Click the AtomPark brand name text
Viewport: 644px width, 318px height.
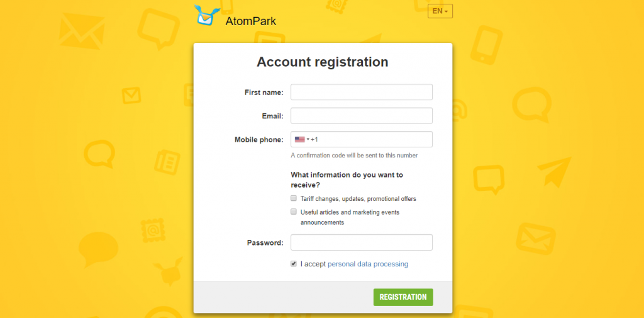[x=251, y=21]
